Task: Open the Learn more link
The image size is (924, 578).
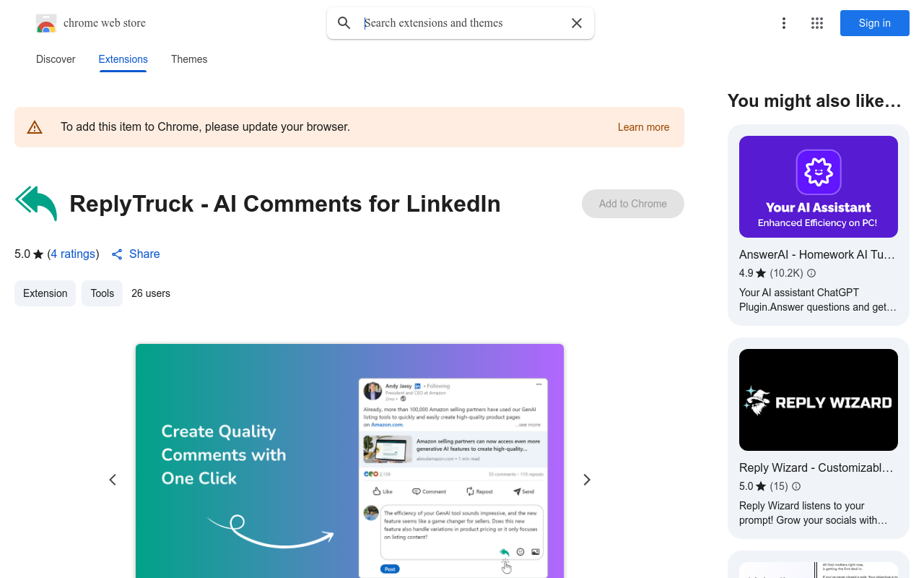Action: point(643,127)
